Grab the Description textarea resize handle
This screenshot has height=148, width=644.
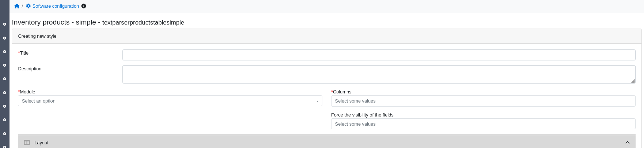tap(633, 81)
